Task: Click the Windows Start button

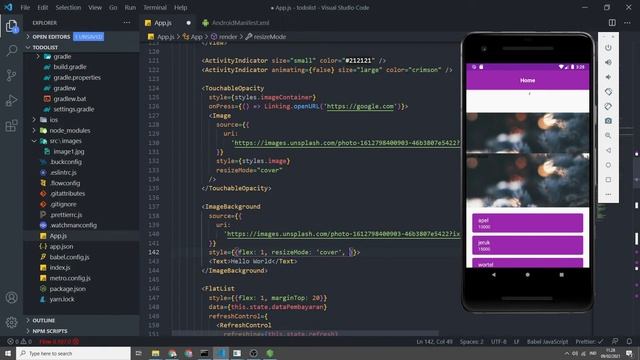Action: [x=8, y=353]
